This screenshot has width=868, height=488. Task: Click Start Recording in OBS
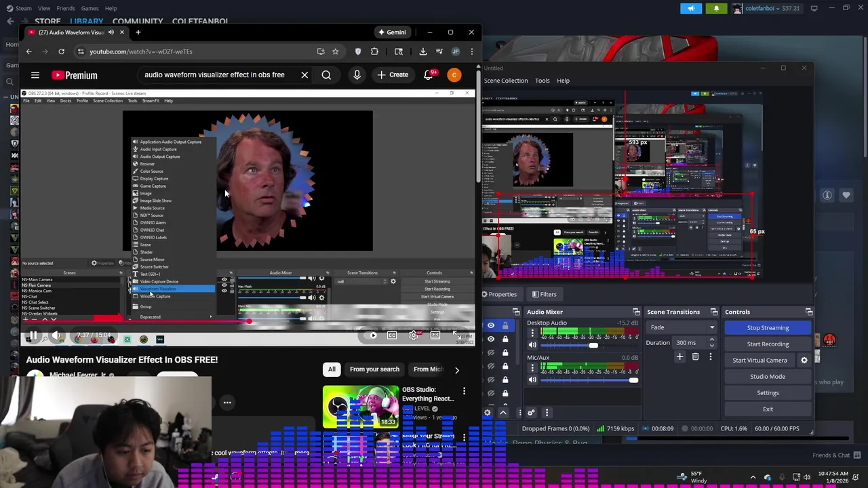768,344
